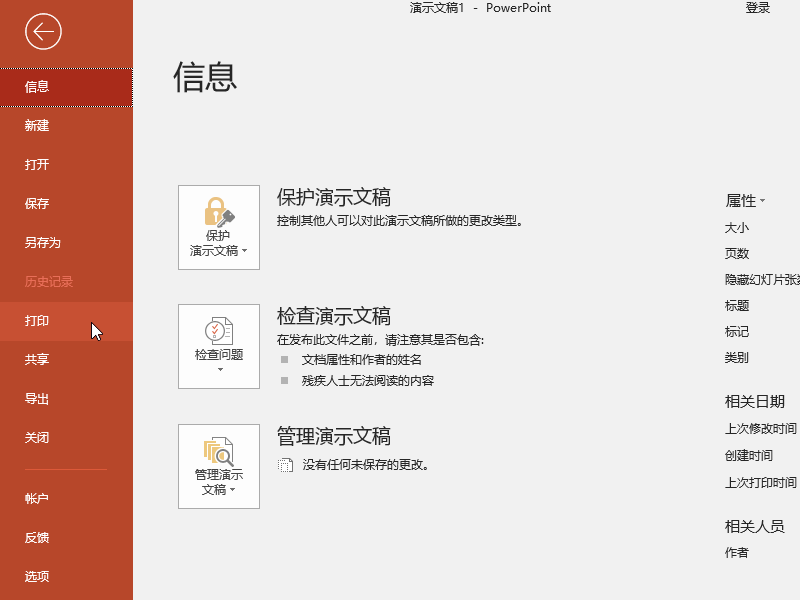This screenshot has height=600, width=800.
Task: Click 没有任何未保存的更改 text
Action: click(x=366, y=465)
